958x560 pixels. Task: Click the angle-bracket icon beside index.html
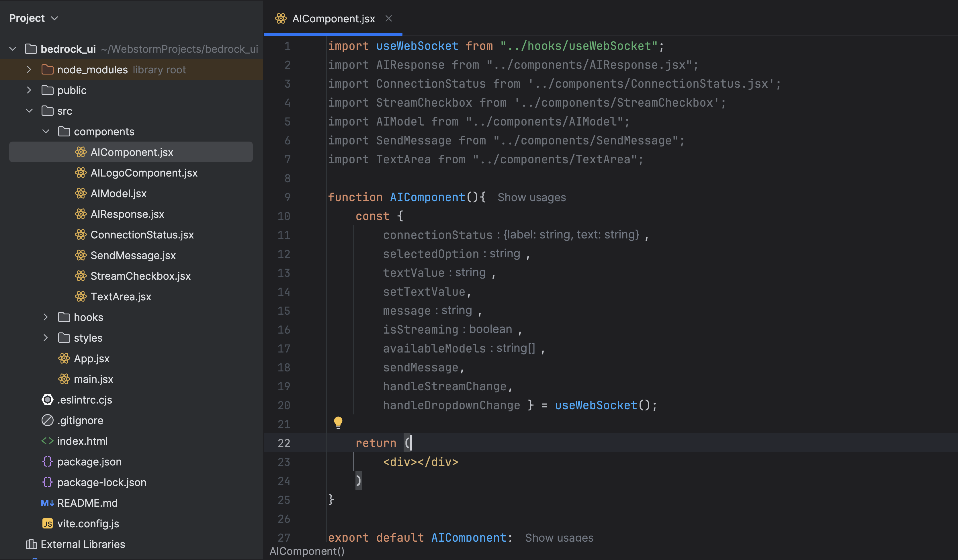(47, 441)
